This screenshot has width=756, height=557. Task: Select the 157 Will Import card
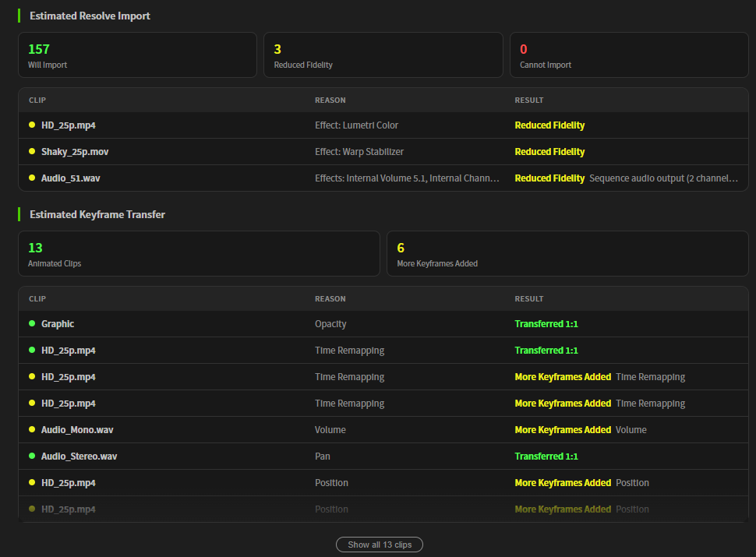tap(137, 55)
